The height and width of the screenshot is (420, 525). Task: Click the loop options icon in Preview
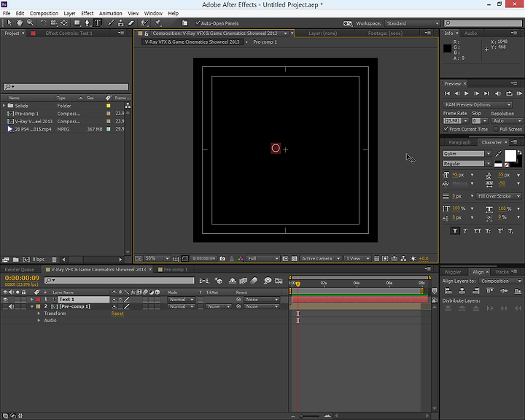pyautogui.click(x=509, y=93)
